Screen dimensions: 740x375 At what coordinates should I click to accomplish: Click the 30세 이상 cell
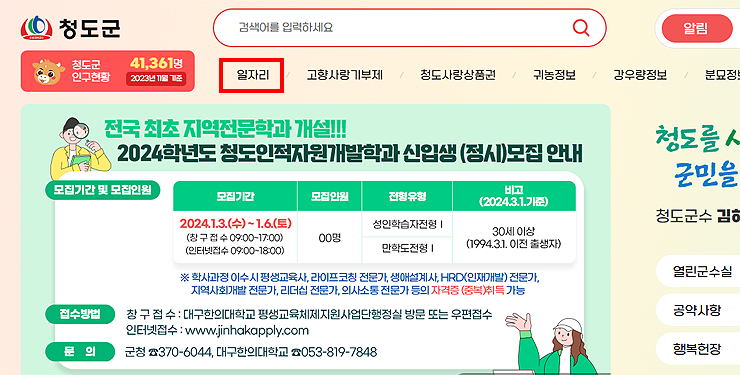(513, 237)
